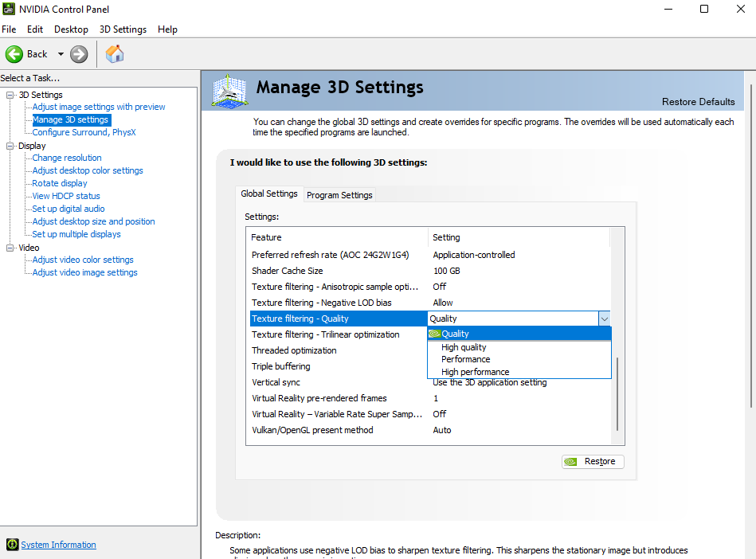Screen dimensions: 756x559
Task: Click the grey Forward arrow icon
Action: [x=79, y=54]
